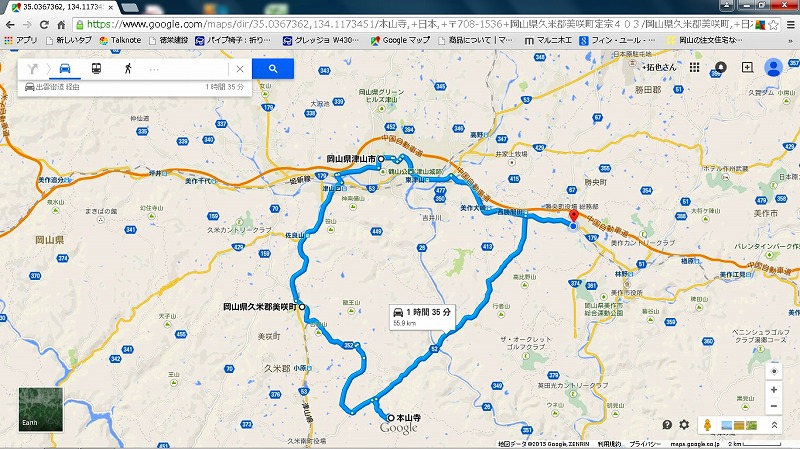Select the driving travel mode icon
Screen dimensions: 800x449
65,68
